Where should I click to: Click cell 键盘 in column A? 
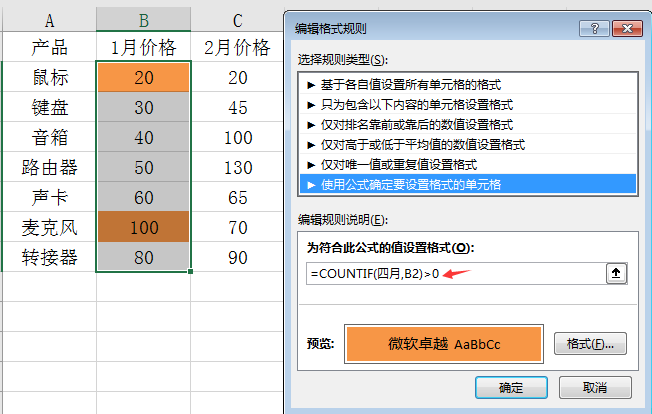click(49, 107)
